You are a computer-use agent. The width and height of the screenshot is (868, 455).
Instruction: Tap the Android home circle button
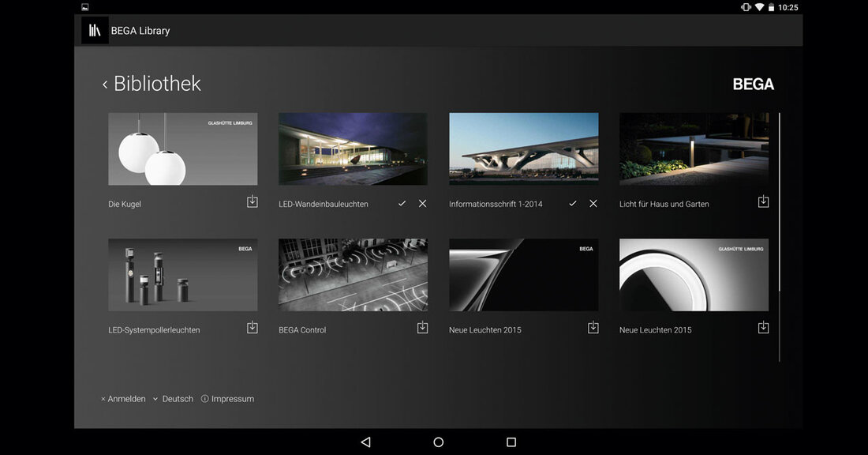(439, 442)
